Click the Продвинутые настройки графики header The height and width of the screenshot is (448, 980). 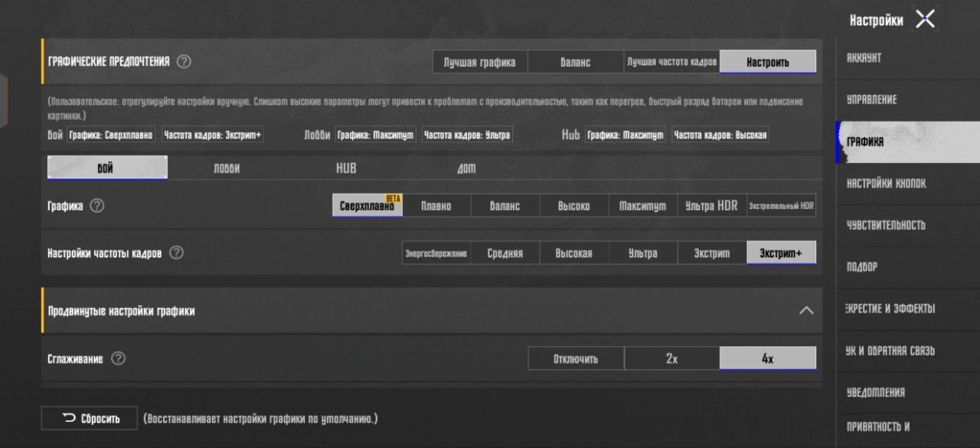432,311
